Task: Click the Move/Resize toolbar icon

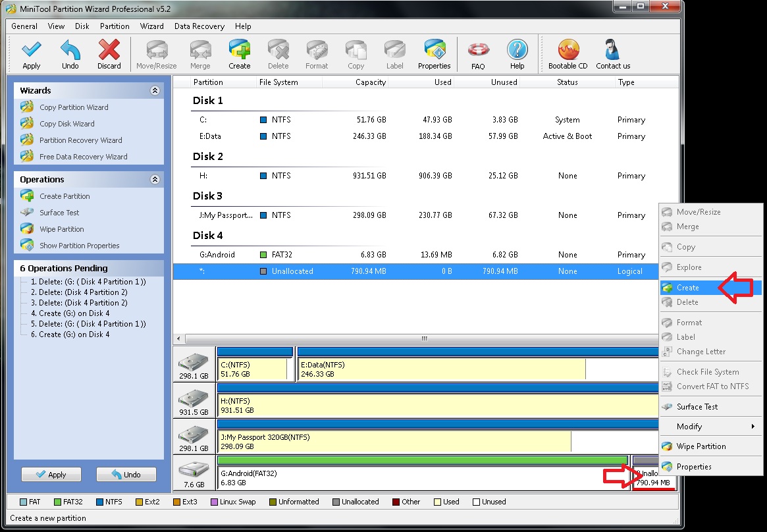Action: click(157, 50)
